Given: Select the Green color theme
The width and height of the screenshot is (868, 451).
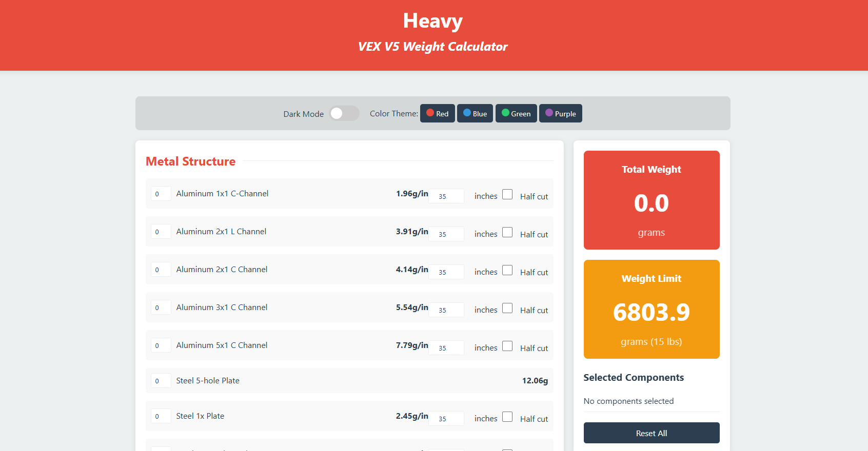Looking at the screenshot, I should pyautogui.click(x=516, y=113).
